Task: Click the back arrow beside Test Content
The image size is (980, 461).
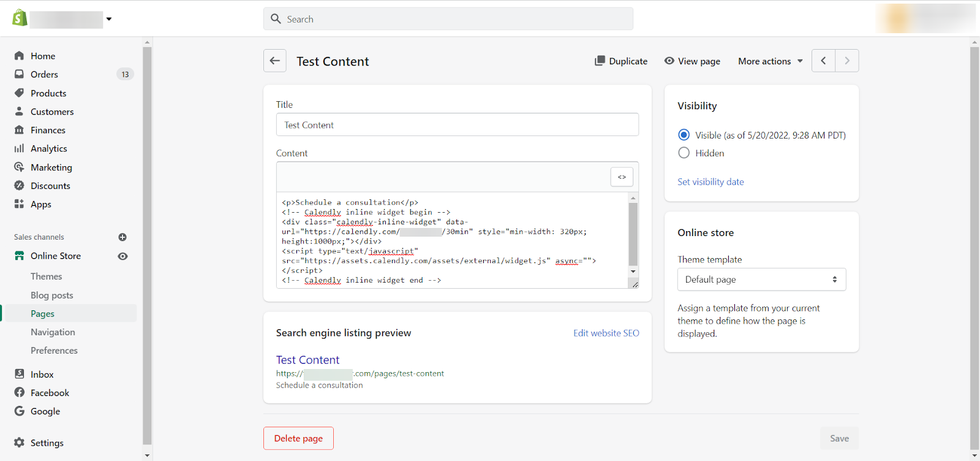Action: point(275,61)
